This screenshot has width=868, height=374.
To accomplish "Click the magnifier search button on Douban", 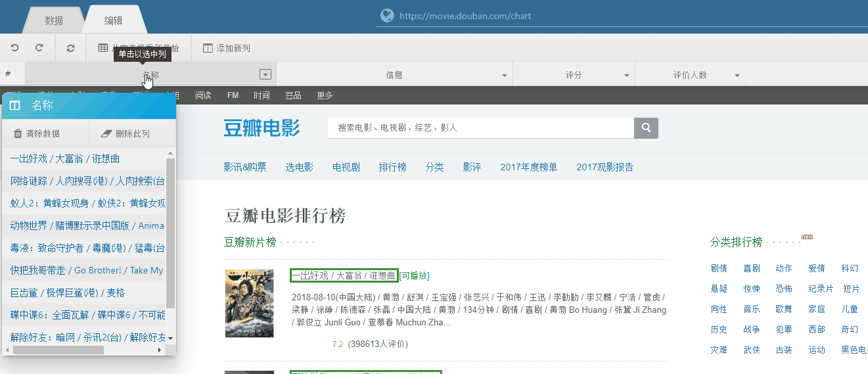I will click(x=646, y=128).
